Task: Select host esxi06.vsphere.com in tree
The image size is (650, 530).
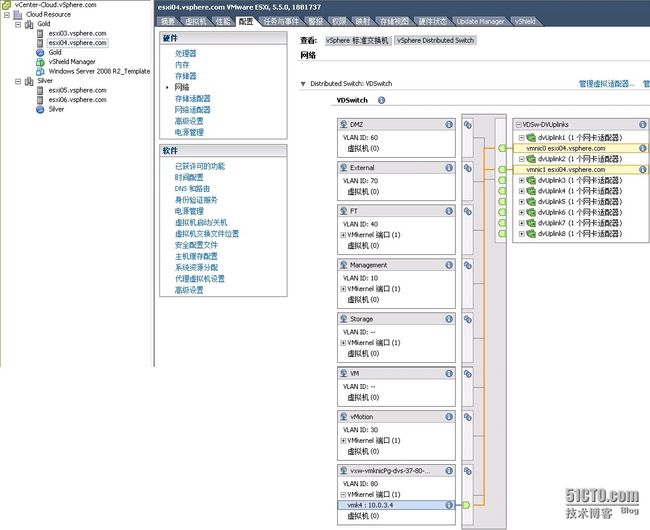Action: point(78,100)
